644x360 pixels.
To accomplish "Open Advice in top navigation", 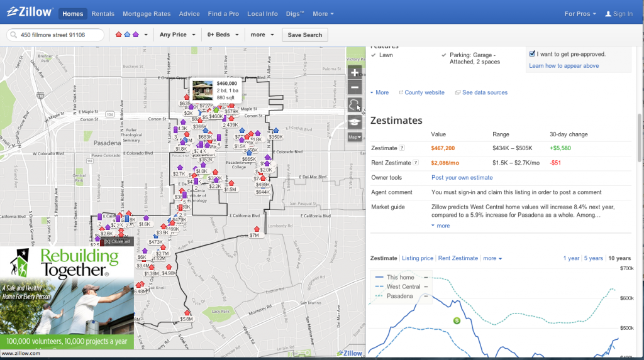I will click(x=189, y=14).
